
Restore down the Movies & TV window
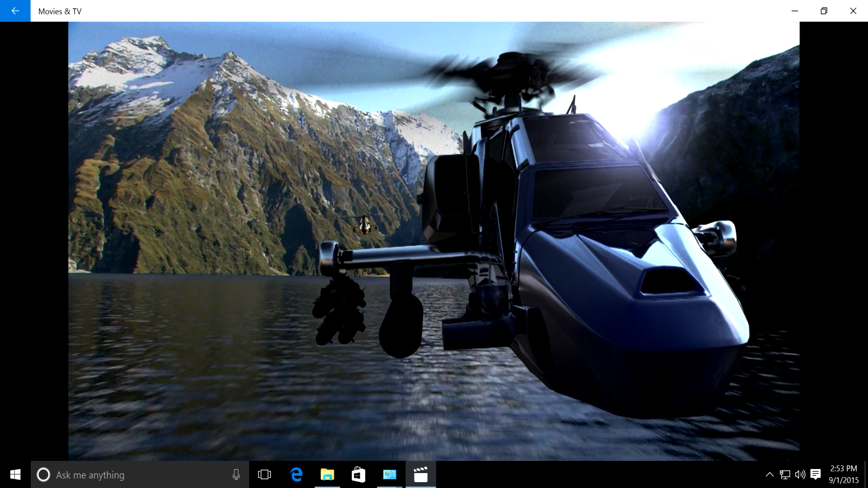pyautogui.click(x=824, y=11)
